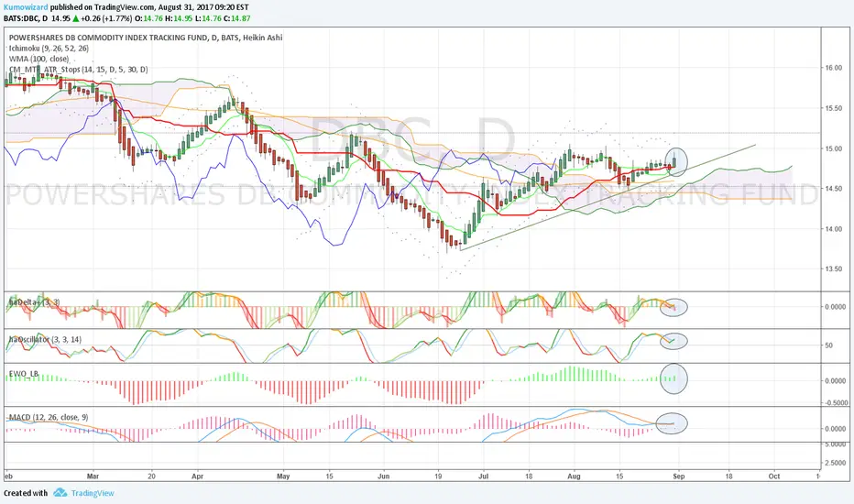Screen dimensions: 854x504
Task: Open the TradingView link in footer
Action: pos(93,493)
